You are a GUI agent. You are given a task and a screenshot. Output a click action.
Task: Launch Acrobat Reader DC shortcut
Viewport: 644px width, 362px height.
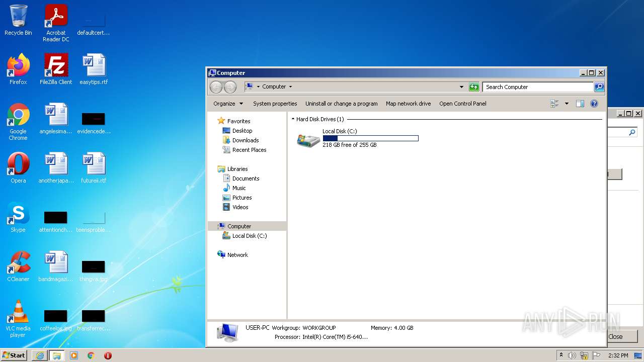pos(56,23)
